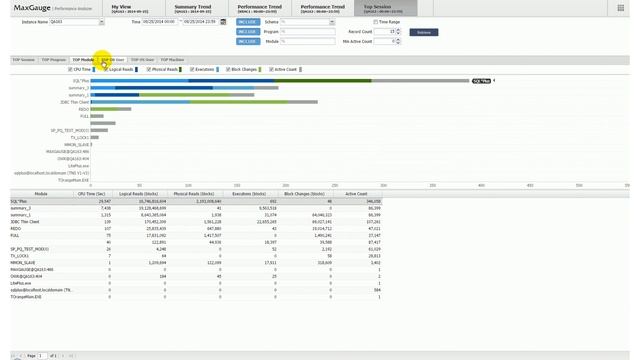The height and width of the screenshot is (360, 640).
Task: Click the end time input field
Action: pos(200,22)
